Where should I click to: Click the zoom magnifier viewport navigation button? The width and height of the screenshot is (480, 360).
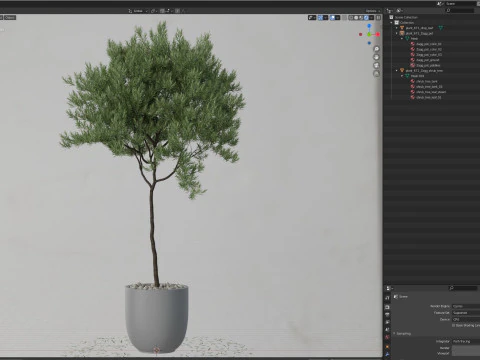[x=377, y=49]
